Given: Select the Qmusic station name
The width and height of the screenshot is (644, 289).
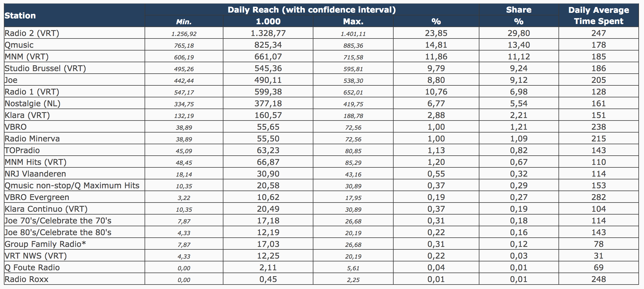Looking at the screenshot, I should coord(19,45).
